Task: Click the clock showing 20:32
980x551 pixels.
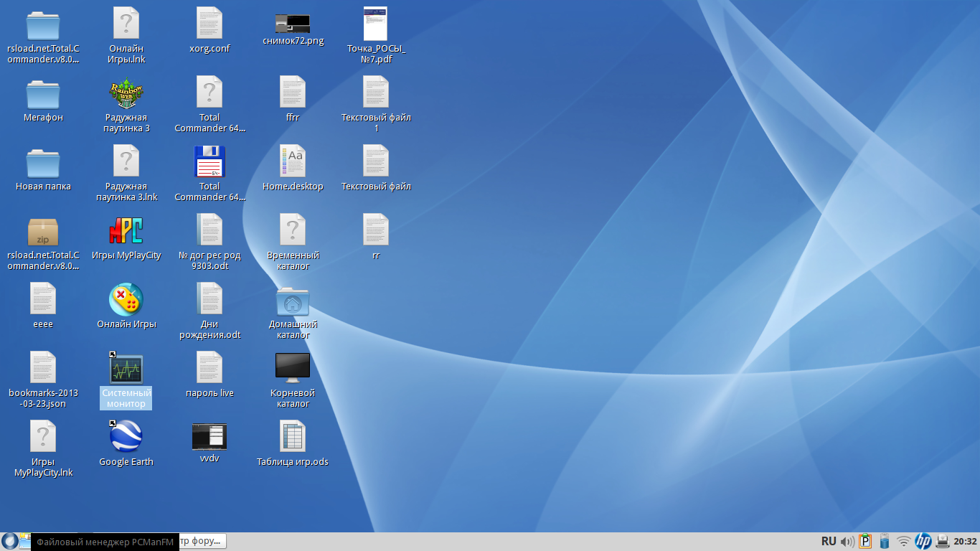Action: pyautogui.click(x=965, y=542)
